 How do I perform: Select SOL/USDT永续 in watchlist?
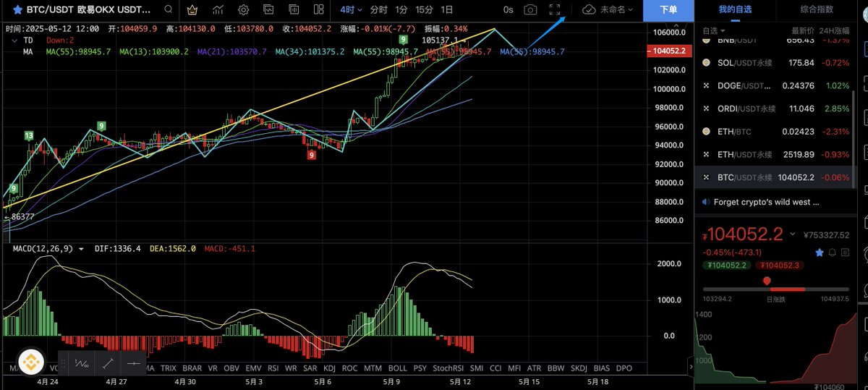[775, 63]
